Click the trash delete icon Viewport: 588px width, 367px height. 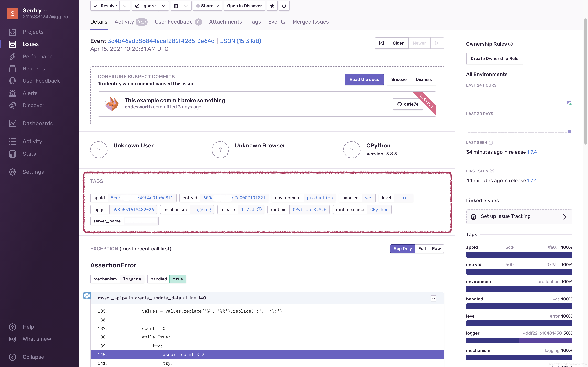[x=176, y=6]
